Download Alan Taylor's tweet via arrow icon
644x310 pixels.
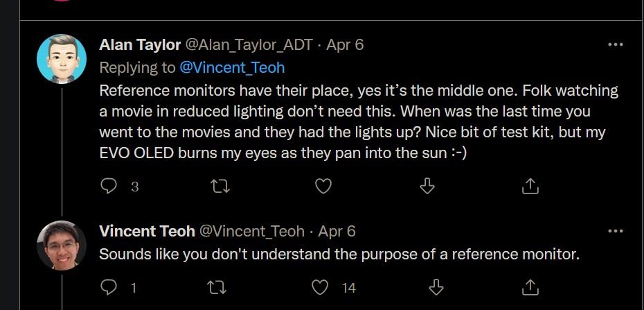coord(427,186)
